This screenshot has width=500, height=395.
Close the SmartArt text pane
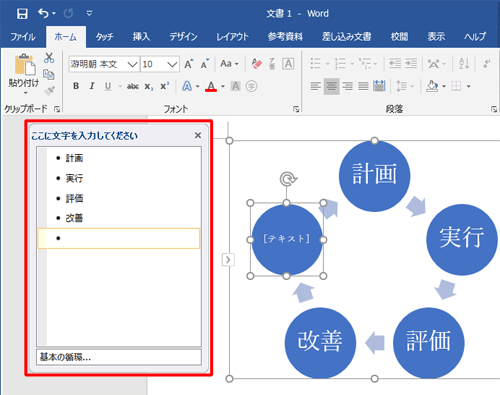pyautogui.click(x=198, y=135)
